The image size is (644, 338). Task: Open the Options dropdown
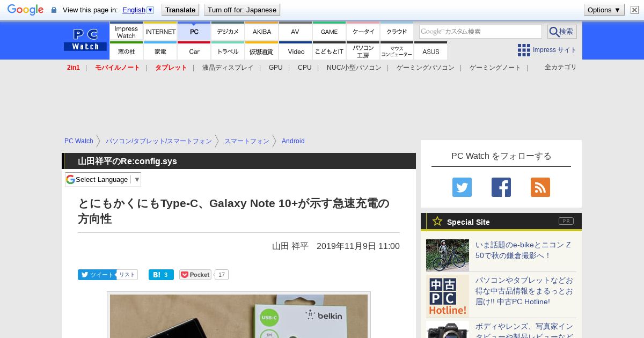pos(604,10)
